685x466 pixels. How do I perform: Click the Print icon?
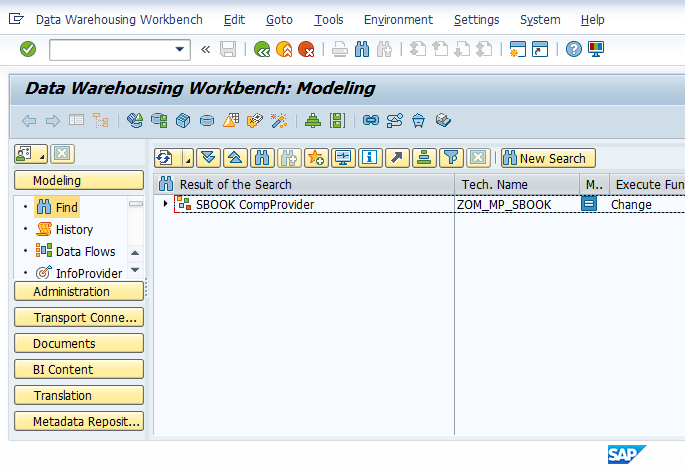[x=339, y=49]
